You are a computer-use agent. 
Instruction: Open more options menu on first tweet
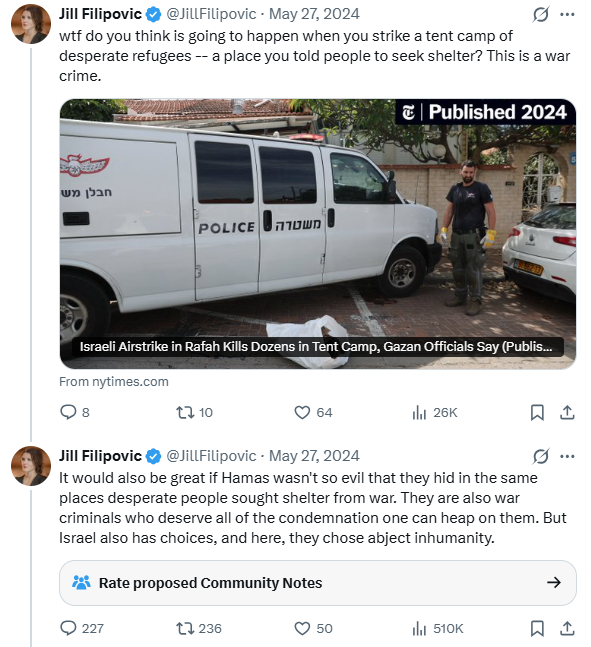click(567, 14)
